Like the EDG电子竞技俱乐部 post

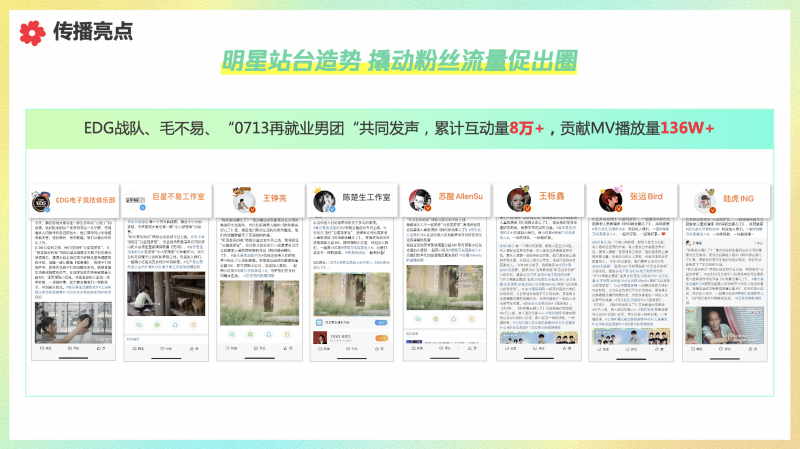point(101,348)
